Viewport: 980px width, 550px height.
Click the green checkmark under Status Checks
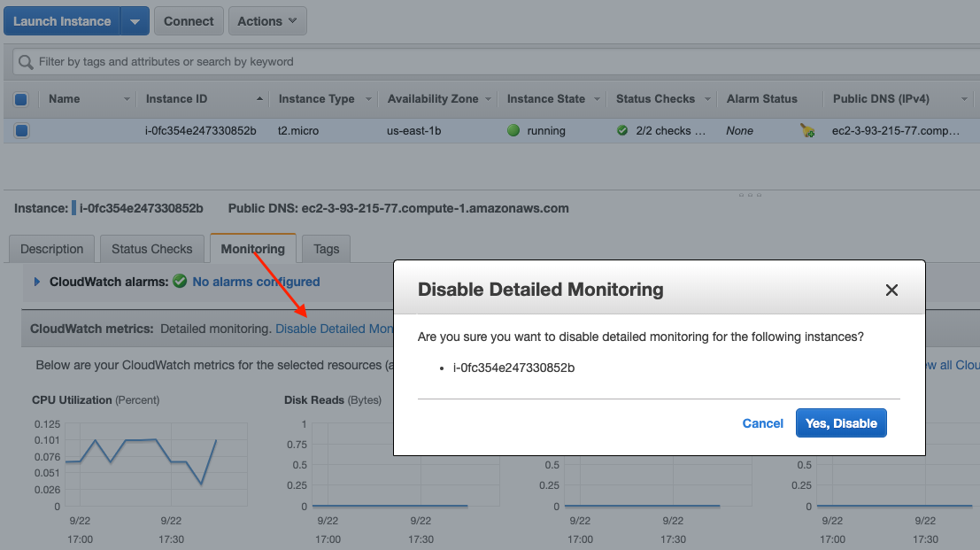point(622,129)
